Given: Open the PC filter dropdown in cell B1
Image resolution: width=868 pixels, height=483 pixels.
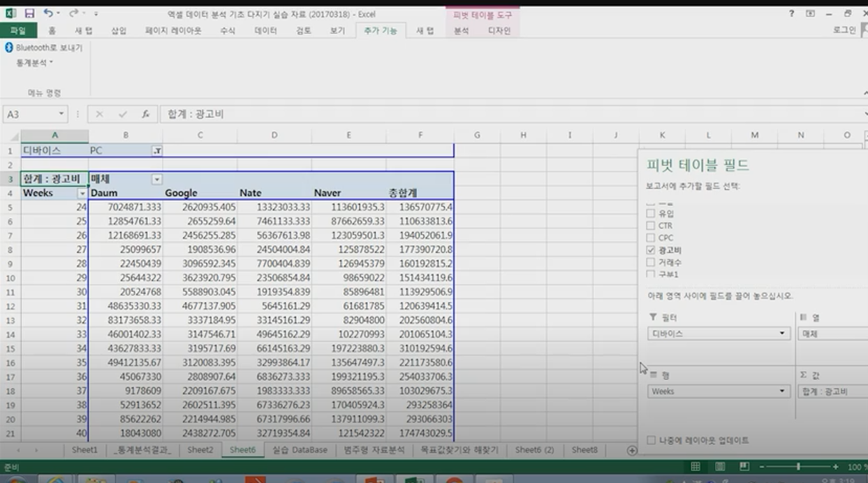Looking at the screenshot, I should (x=156, y=151).
